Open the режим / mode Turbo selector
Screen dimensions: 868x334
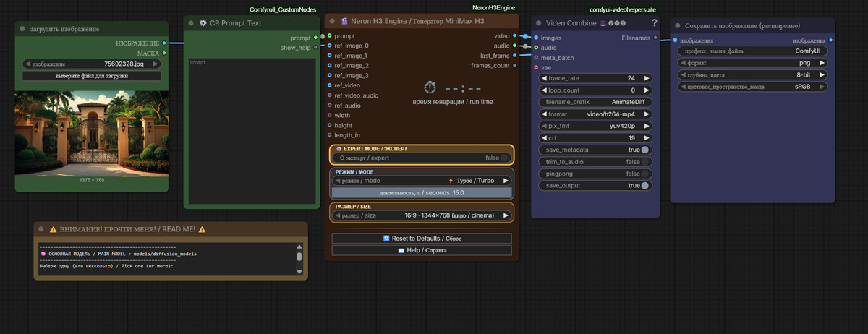pos(421,181)
